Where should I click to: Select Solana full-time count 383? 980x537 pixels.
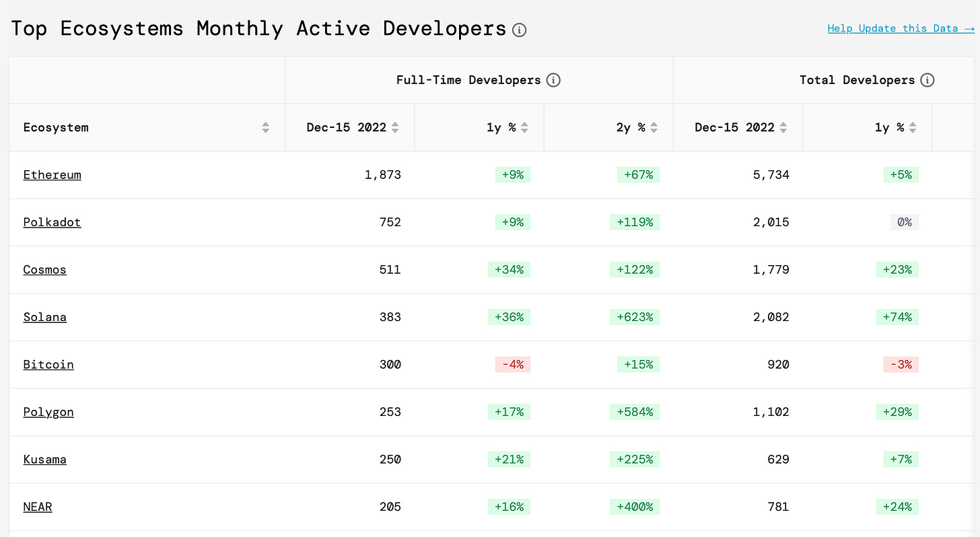390,317
